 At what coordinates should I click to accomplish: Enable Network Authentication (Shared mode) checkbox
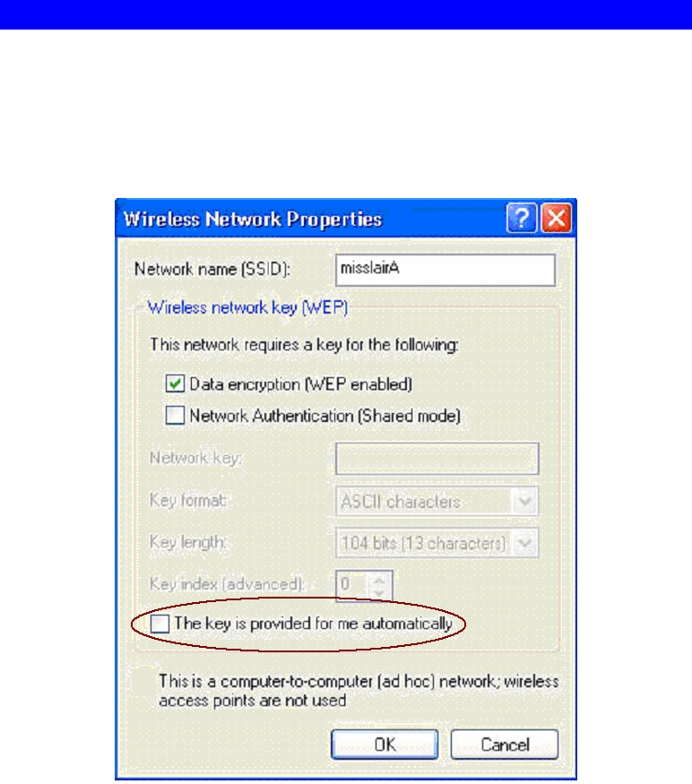point(175,416)
